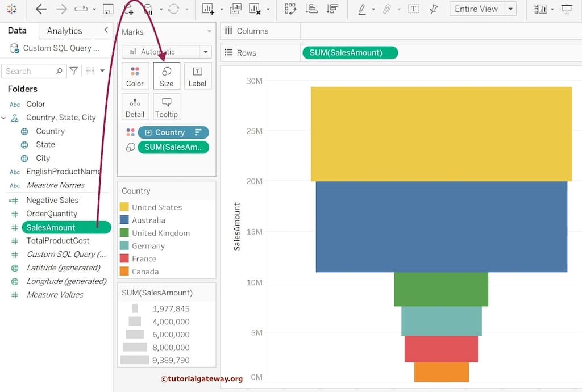The width and height of the screenshot is (582, 392).
Task: Collapse the Country, State, City hierarchy
Action: 4,118
